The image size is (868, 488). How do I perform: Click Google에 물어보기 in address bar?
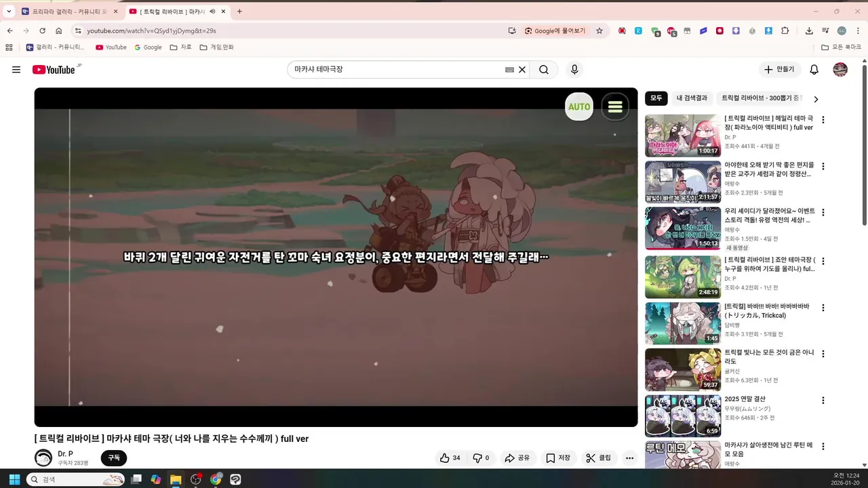point(554,30)
